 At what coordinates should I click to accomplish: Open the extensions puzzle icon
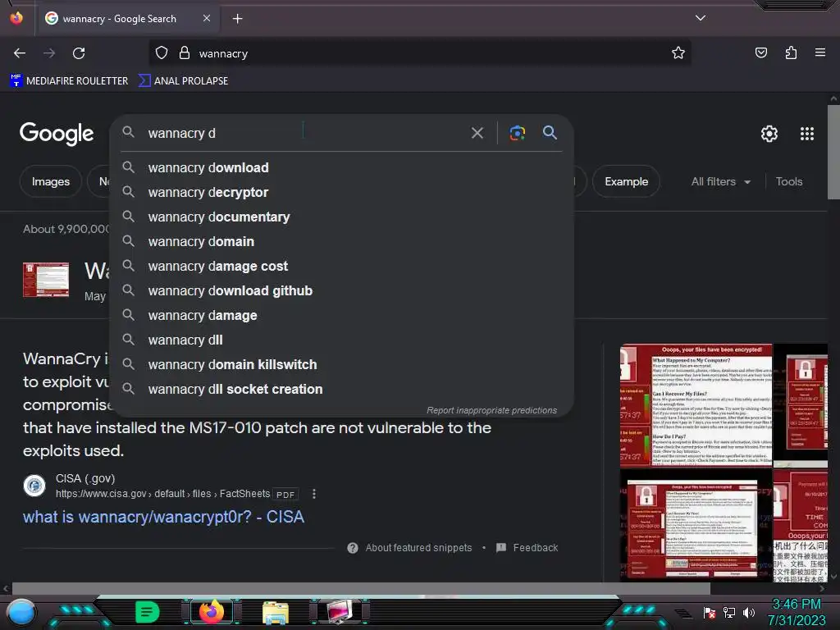click(791, 52)
